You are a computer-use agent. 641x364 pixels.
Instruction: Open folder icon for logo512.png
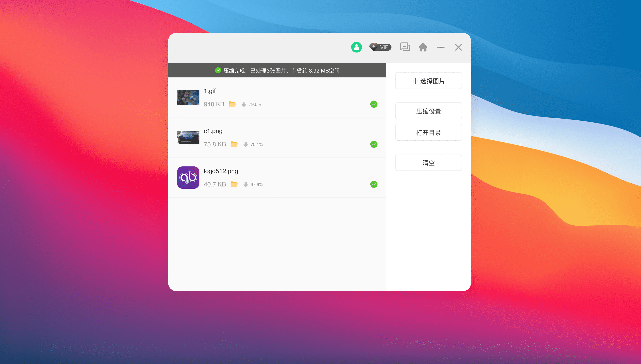[234, 184]
